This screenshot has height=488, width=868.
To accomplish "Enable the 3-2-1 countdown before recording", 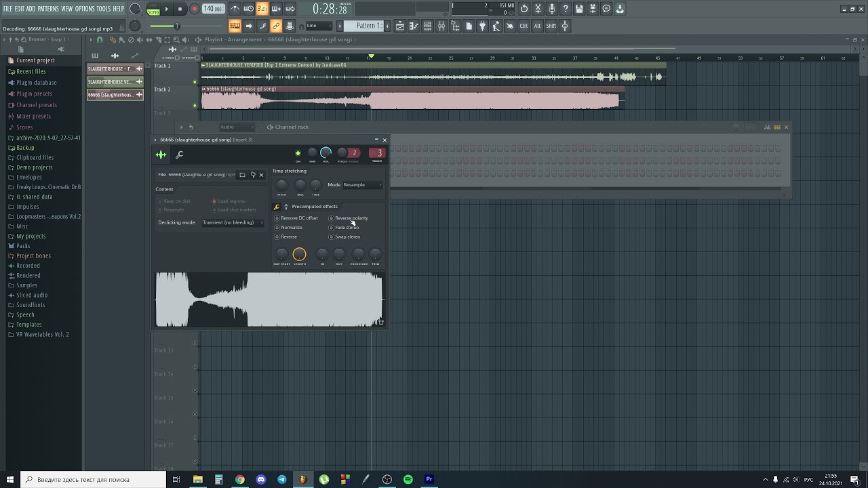I will (x=262, y=9).
